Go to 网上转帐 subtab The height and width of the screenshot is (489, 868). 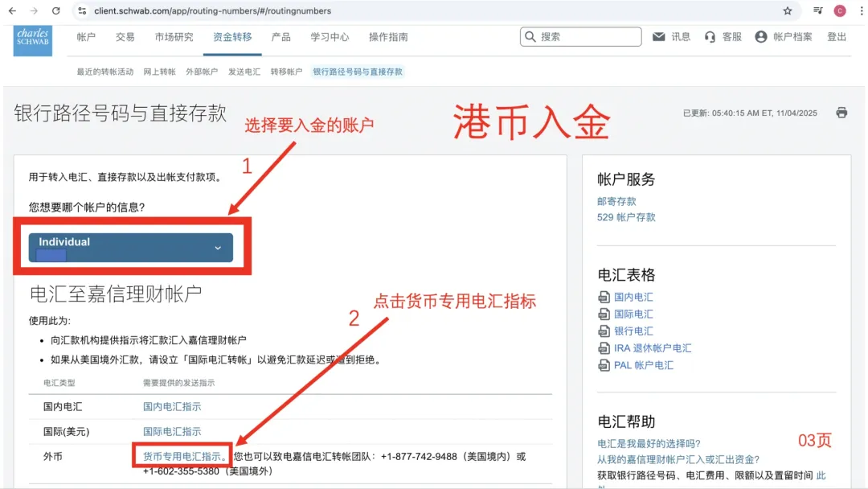tap(159, 72)
